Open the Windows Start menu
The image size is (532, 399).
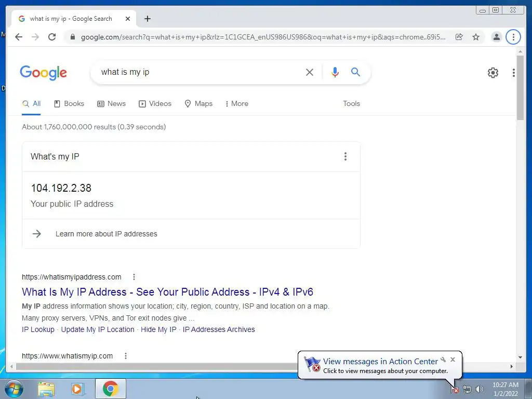click(x=13, y=389)
